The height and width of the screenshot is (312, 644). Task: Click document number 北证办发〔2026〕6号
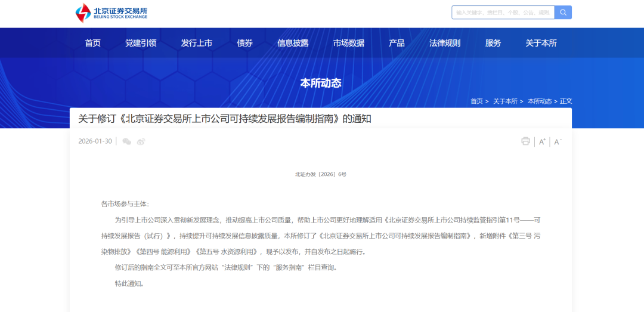321,174
